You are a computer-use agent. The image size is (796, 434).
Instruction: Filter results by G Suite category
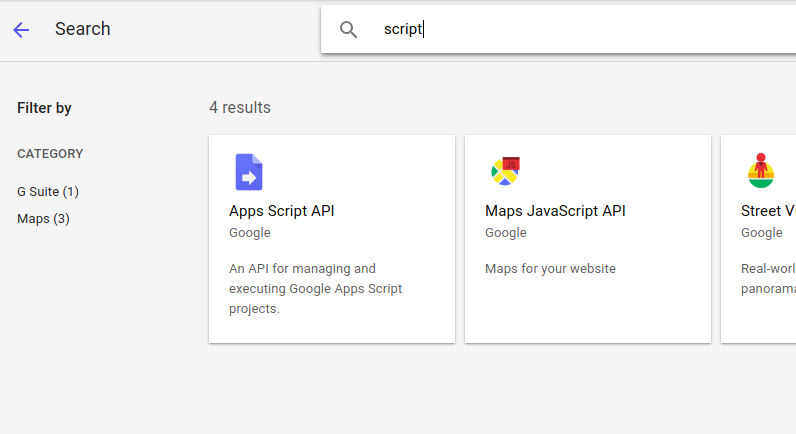pyautogui.click(x=48, y=192)
